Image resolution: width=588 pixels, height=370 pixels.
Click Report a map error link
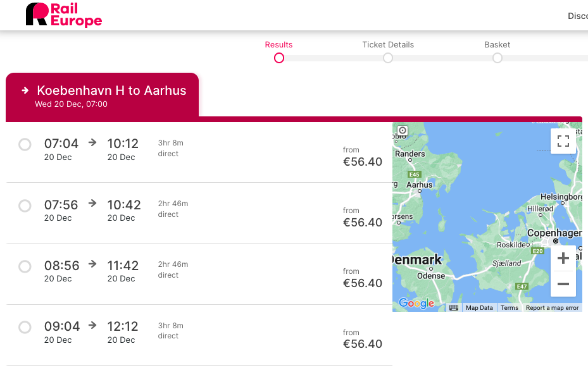[x=552, y=308]
